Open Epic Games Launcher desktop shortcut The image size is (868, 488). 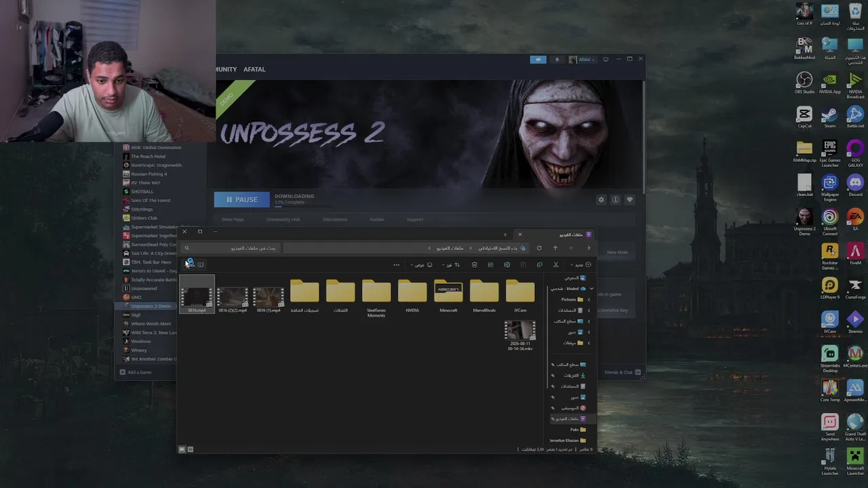pyautogui.click(x=830, y=154)
